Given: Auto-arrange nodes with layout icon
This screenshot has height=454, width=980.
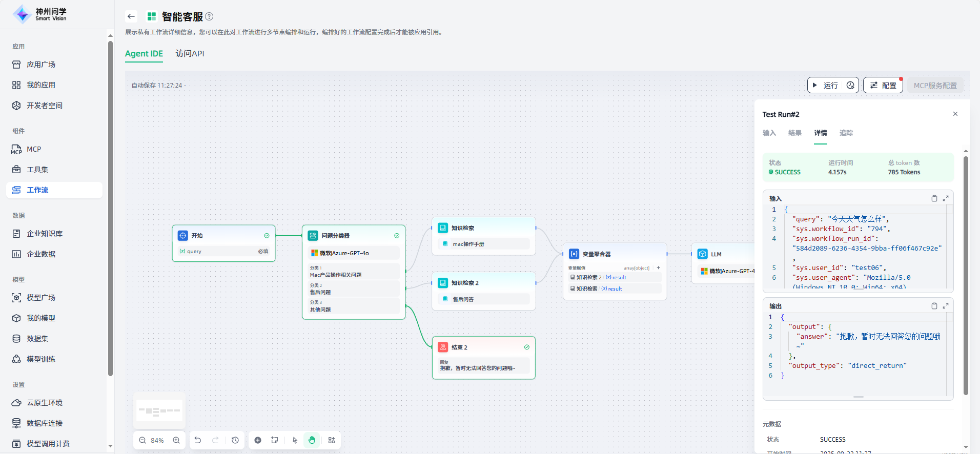Looking at the screenshot, I should (x=332, y=440).
